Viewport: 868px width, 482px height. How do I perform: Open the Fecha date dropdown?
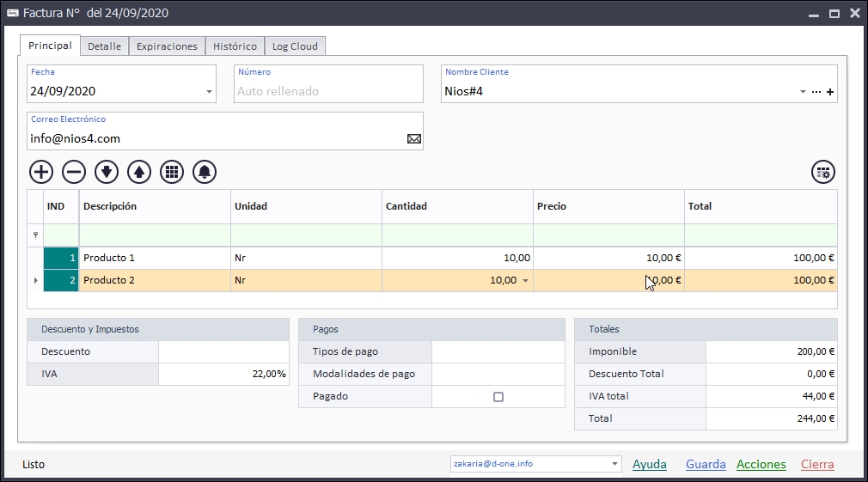209,92
